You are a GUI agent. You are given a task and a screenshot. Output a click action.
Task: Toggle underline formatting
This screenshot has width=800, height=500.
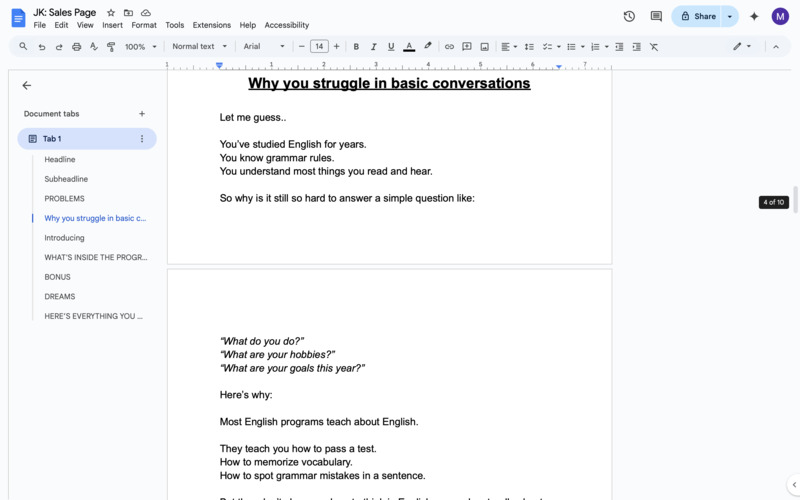tap(391, 47)
